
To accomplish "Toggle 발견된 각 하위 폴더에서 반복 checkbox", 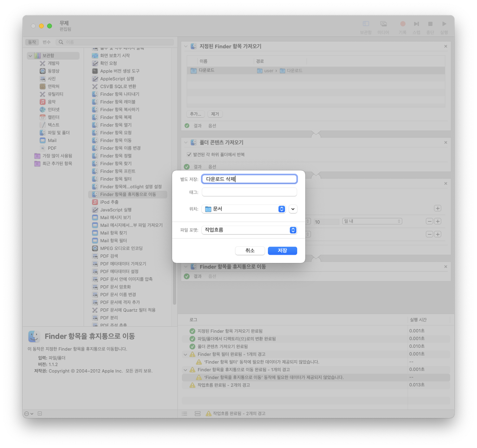I will (189, 155).
